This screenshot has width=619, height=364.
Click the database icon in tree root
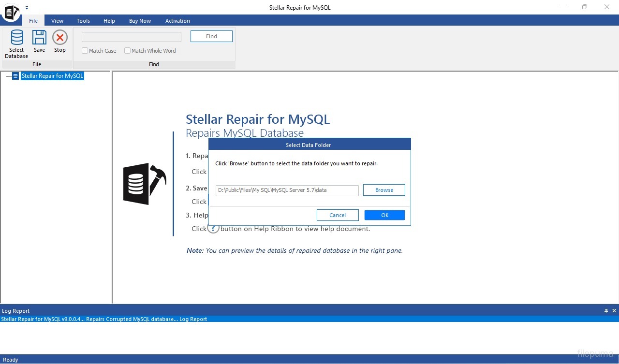pos(15,76)
